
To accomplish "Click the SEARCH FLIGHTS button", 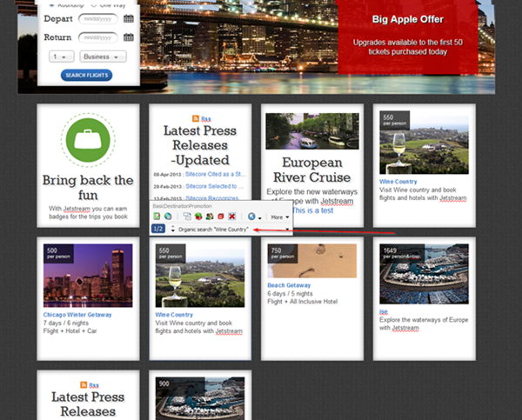I will [86, 75].
